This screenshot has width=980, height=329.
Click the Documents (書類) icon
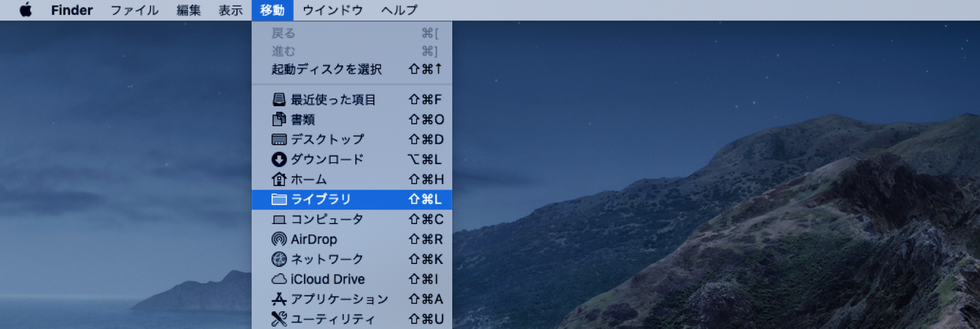click(x=279, y=119)
